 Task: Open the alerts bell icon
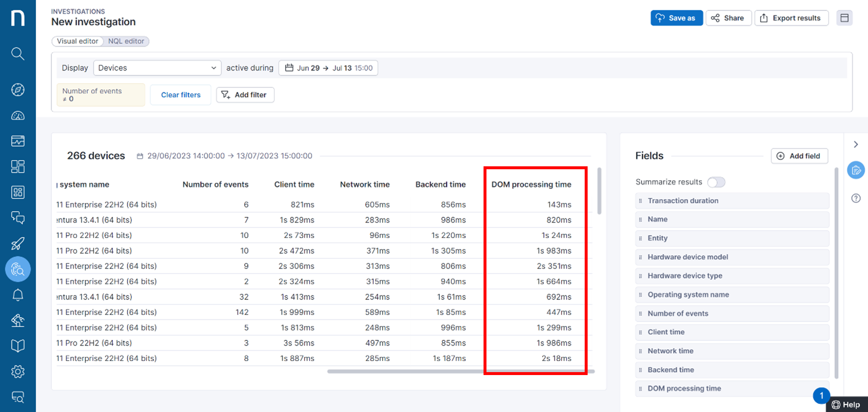(x=17, y=294)
